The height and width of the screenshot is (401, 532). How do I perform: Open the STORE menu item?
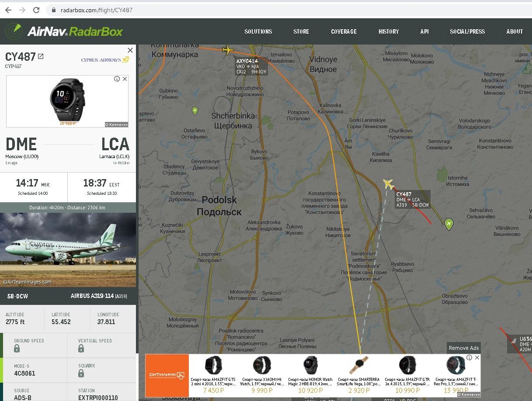point(301,31)
